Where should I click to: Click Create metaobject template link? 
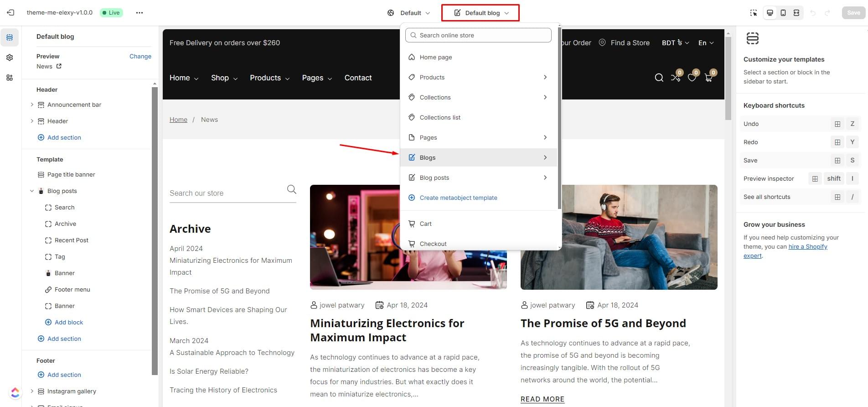click(458, 198)
